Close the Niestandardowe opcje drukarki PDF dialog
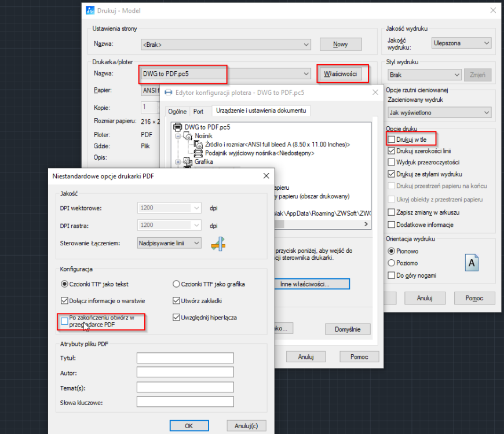The width and height of the screenshot is (504, 434). pos(266,176)
